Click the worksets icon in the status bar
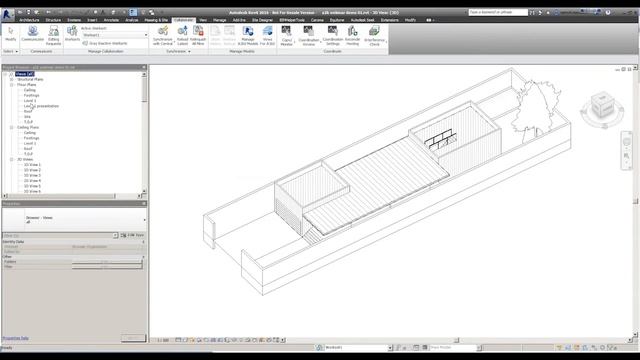Viewport: 640px width, 360px height. (x=319, y=348)
